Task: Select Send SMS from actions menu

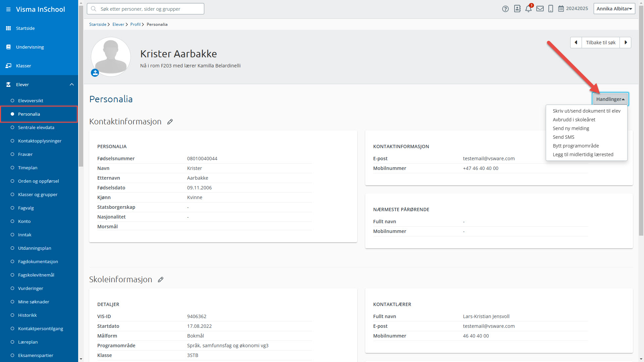Action: click(x=563, y=137)
